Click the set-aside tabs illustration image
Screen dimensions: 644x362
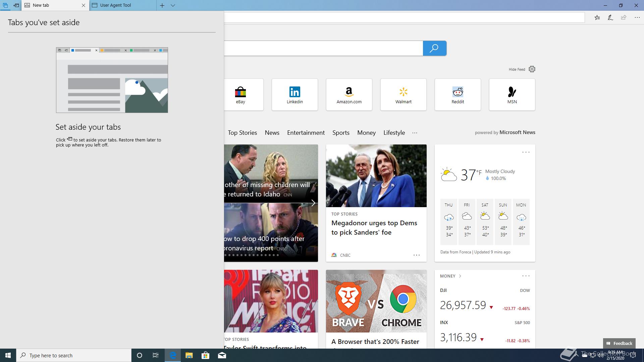tap(112, 80)
